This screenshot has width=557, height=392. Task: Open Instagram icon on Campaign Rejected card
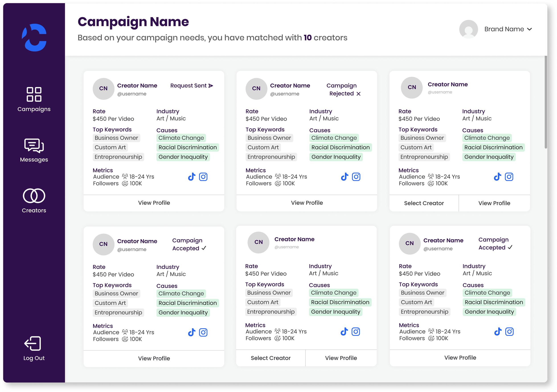[356, 177]
